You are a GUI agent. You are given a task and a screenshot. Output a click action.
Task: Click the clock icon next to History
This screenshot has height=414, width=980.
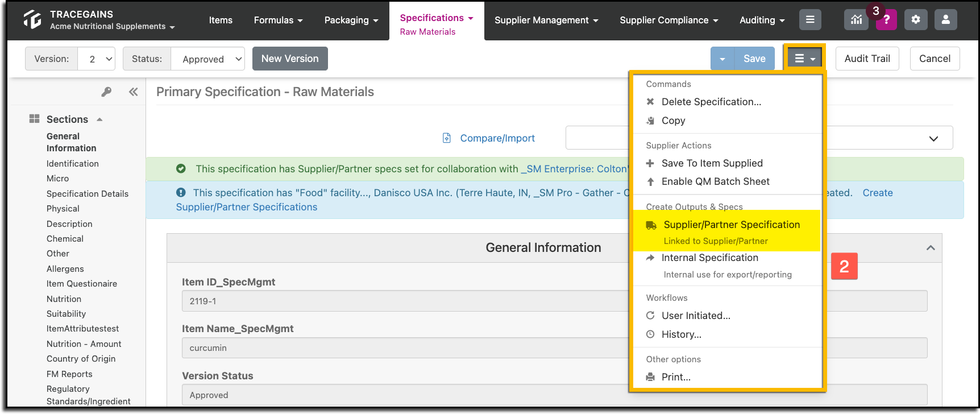(x=650, y=334)
